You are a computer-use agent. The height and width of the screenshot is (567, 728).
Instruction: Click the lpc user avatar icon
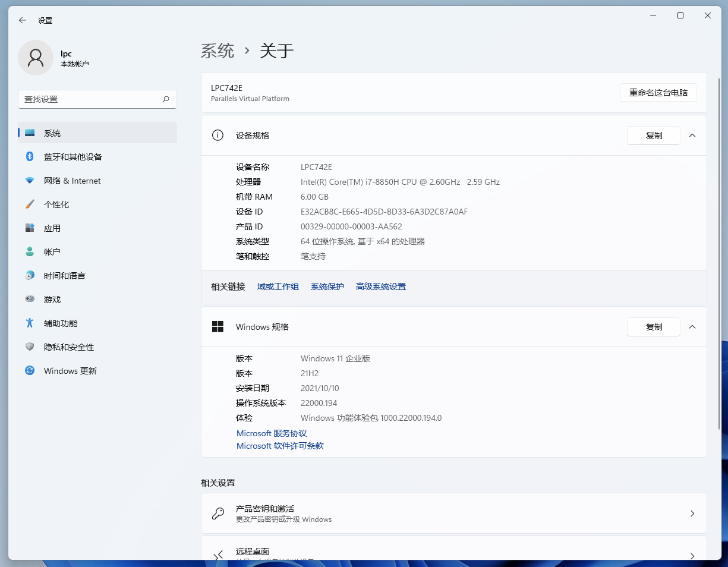(x=36, y=58)
